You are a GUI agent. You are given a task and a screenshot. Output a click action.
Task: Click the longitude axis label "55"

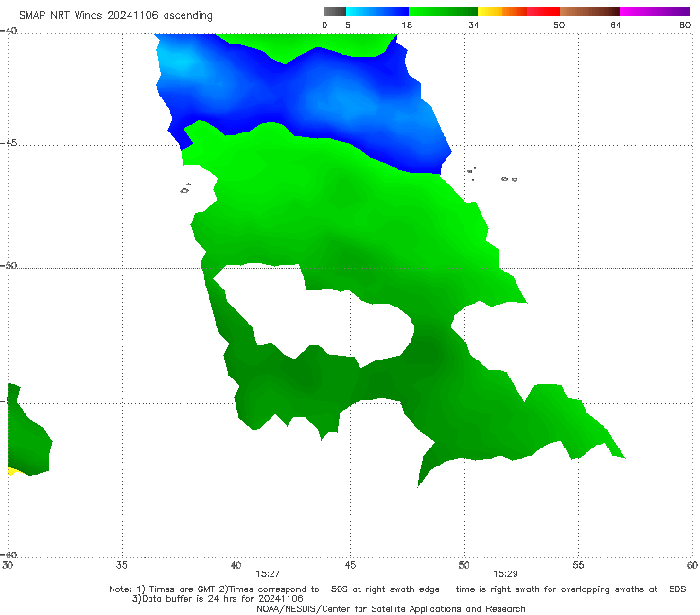pos(578,565)
